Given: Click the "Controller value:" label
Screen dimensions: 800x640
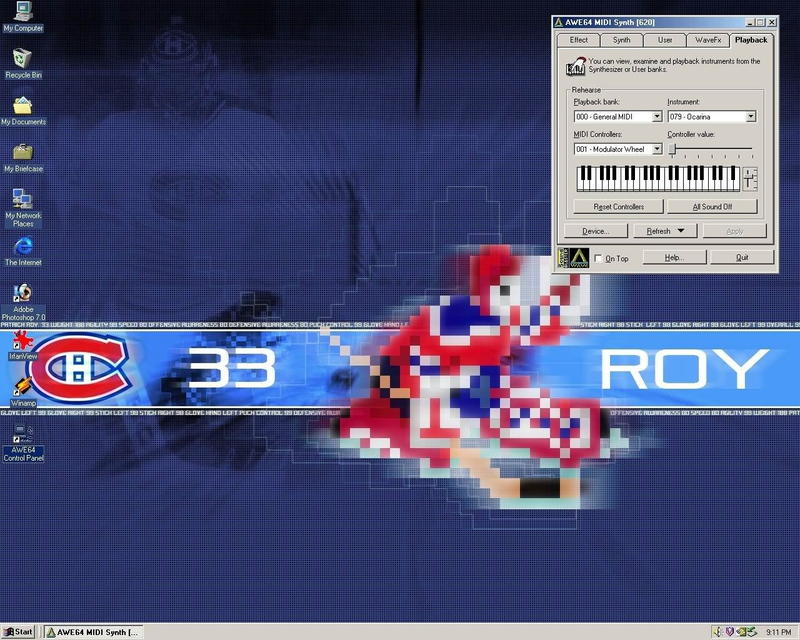Looking at the screenshot, I should tap(691, 135).
